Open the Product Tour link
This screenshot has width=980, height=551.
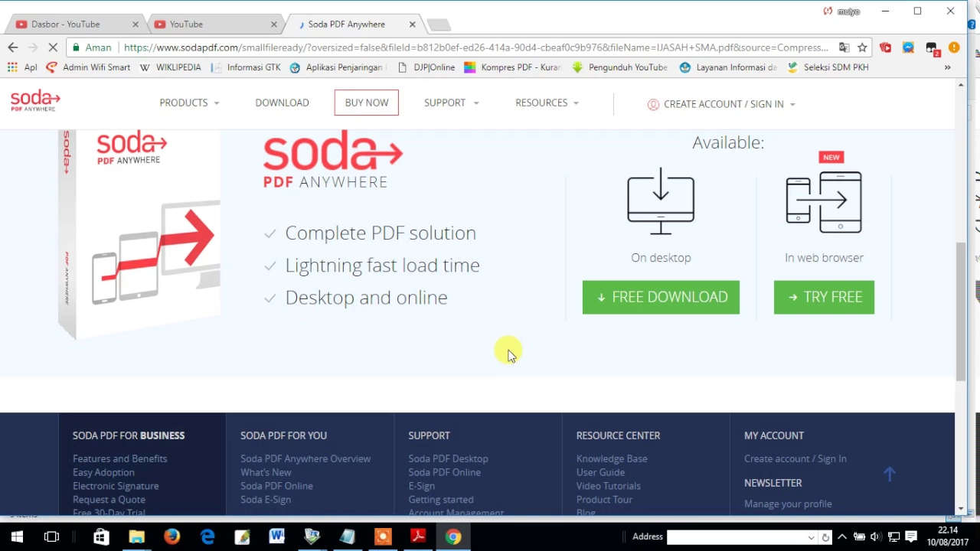[x=604, y=500]
